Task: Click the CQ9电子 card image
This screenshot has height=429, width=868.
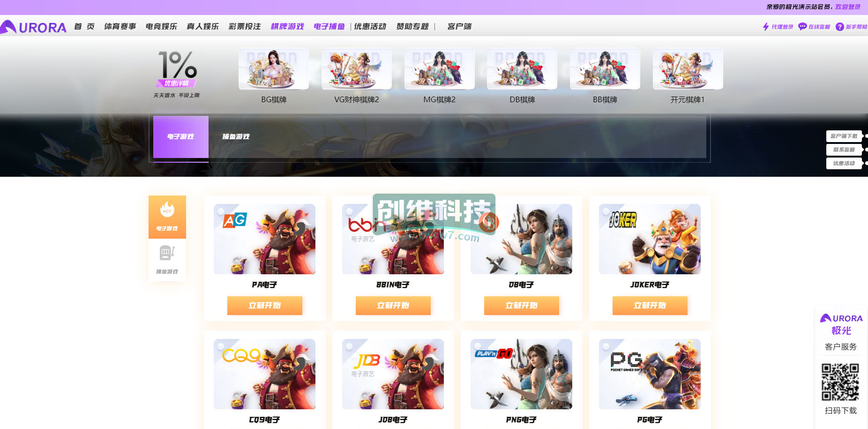Action: pos(264,374)
